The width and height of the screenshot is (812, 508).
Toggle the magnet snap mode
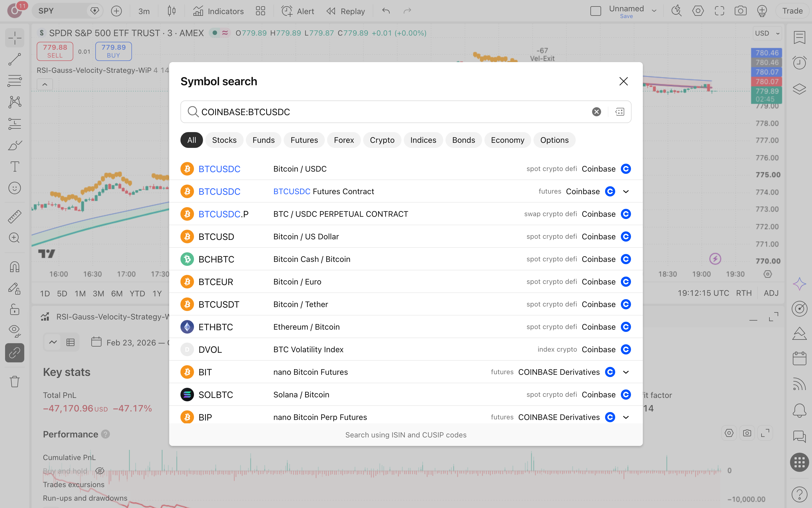click(15, 267)
